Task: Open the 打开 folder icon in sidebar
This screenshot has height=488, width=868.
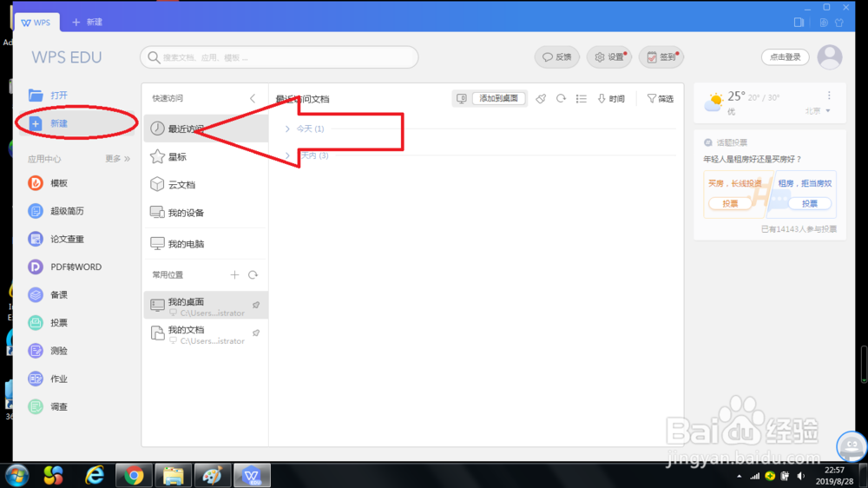Action: (x=36, y=96)
